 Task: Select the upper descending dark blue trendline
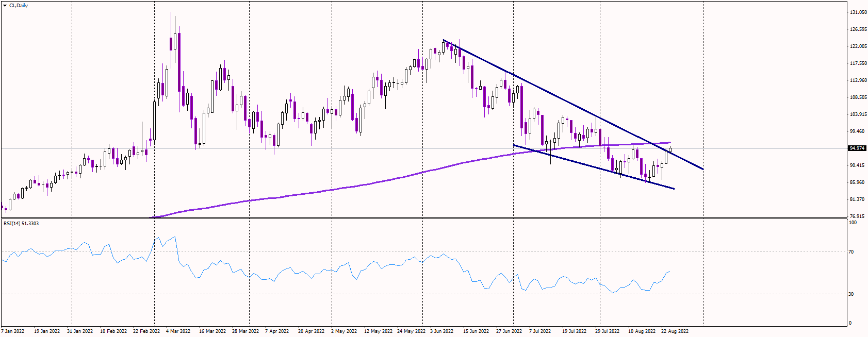click(x=572, y=104)
